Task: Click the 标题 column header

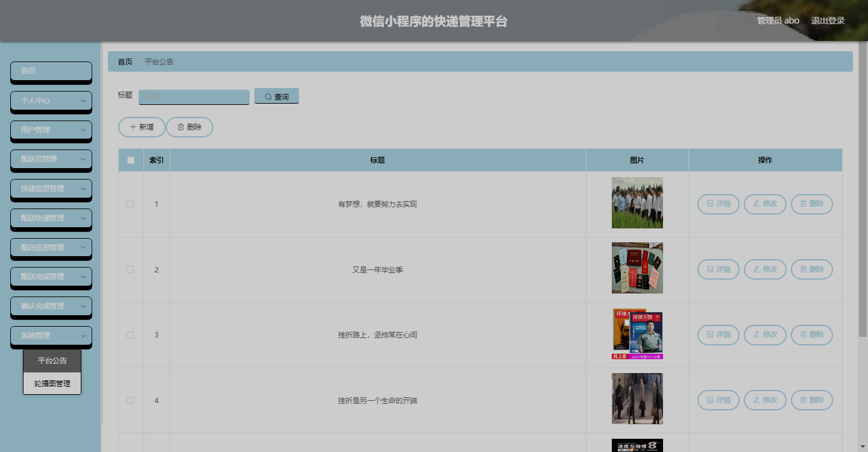Action: pos(377,160)
